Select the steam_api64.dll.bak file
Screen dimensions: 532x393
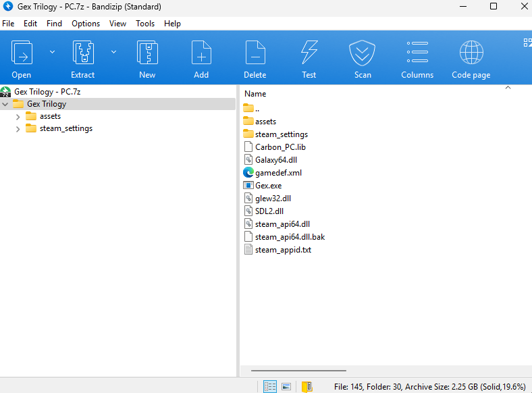[290, 237]
